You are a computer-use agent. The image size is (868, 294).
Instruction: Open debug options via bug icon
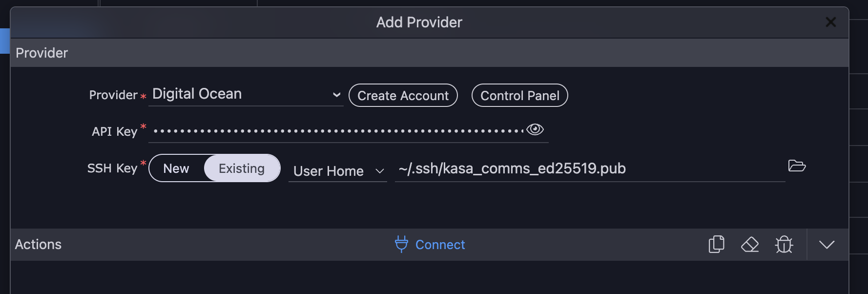[x=784, y=244]
